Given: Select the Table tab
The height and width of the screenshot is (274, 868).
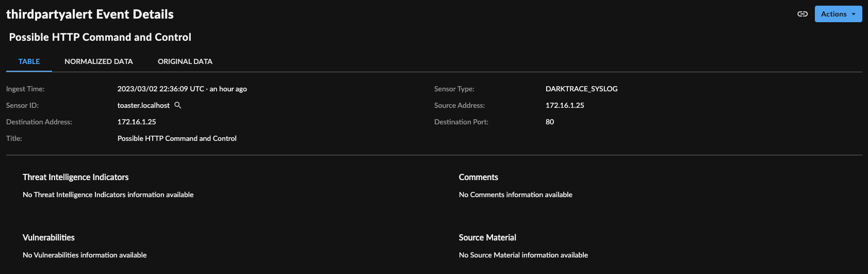Looking at the screenshot, I should click(x=29, y=61).
